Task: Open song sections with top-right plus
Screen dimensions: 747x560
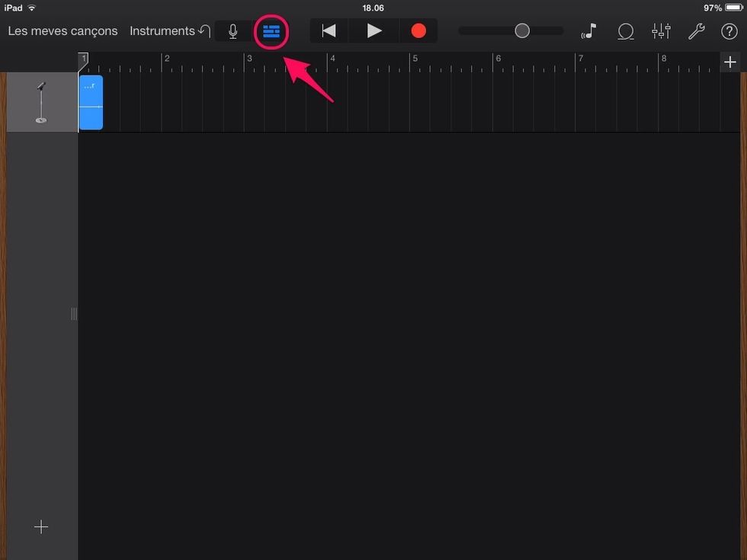Action: point(729,62)
